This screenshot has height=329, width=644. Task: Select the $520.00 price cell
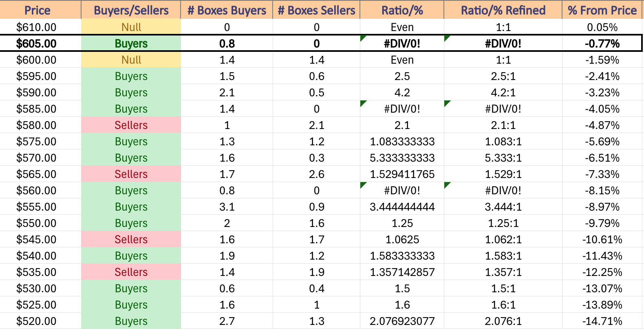(40, 321)
